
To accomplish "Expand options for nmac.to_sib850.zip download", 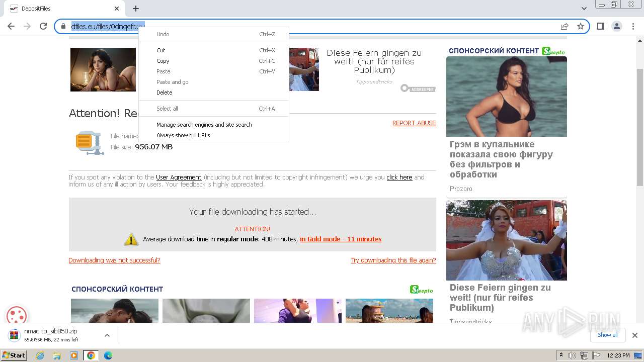I will 107,335.
